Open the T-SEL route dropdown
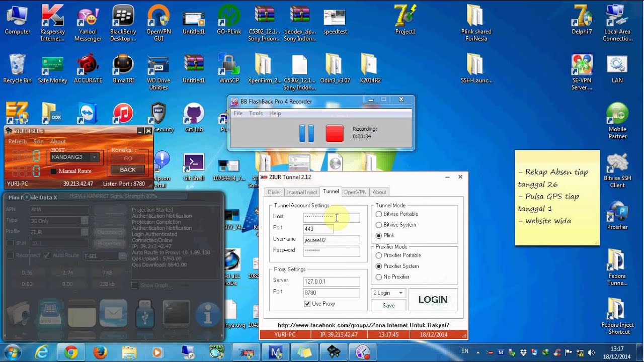 (x=122, y=256)
